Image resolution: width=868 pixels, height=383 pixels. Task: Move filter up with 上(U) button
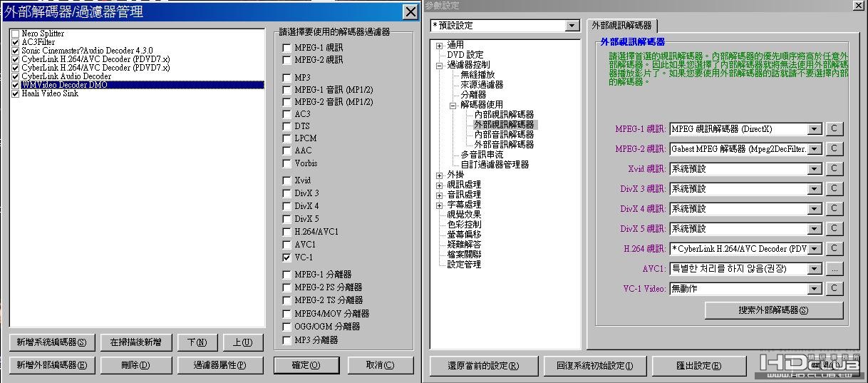point(242,342)
